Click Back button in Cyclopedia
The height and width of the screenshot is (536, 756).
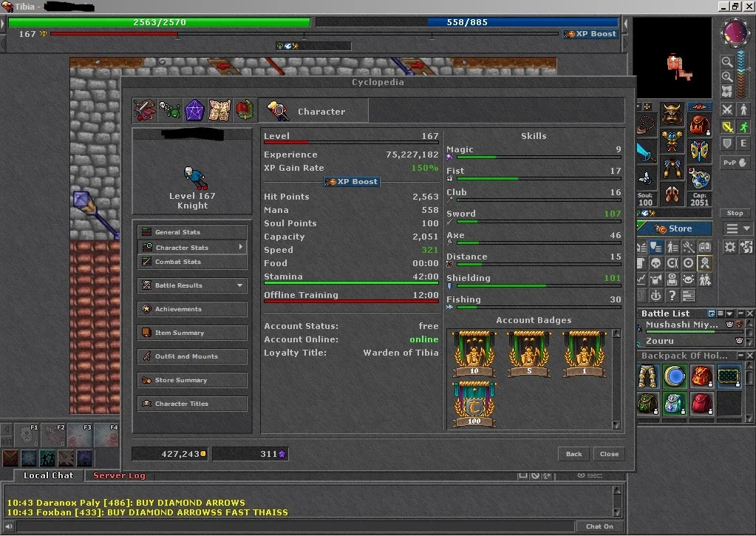(573, 454)
